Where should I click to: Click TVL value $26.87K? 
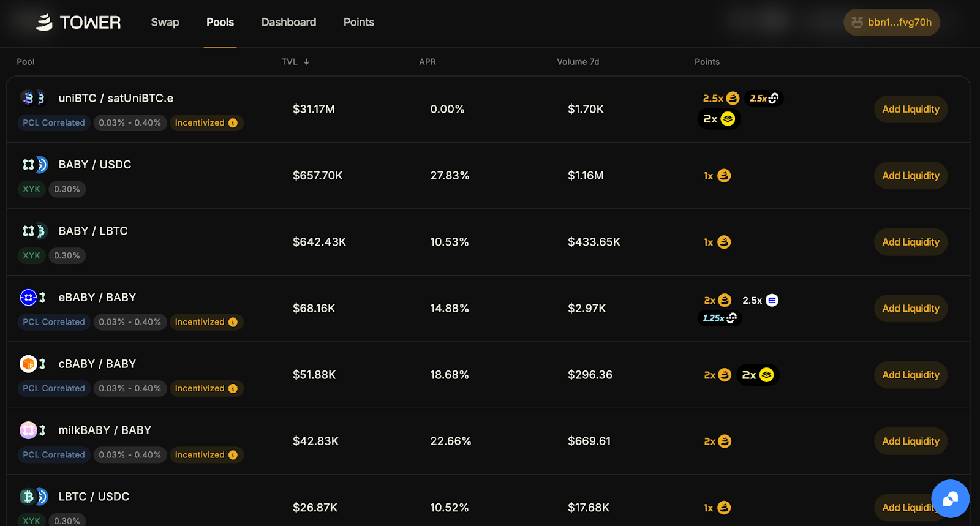[315, 508]
